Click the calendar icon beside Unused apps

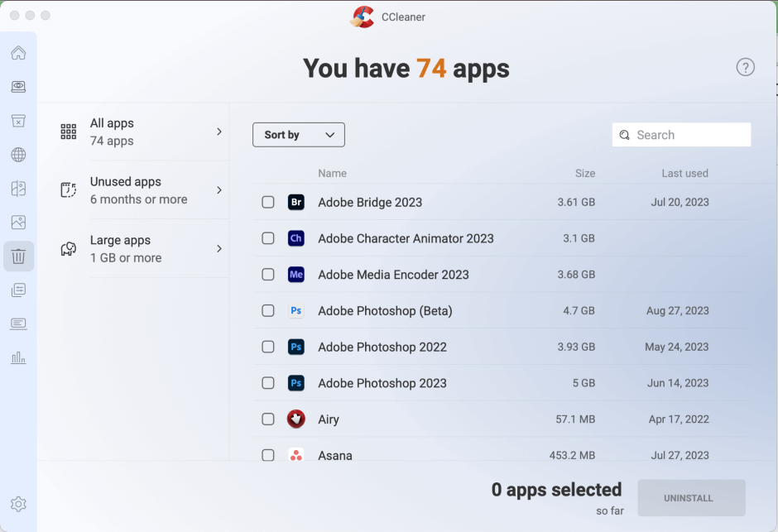(x=69, y=190)
